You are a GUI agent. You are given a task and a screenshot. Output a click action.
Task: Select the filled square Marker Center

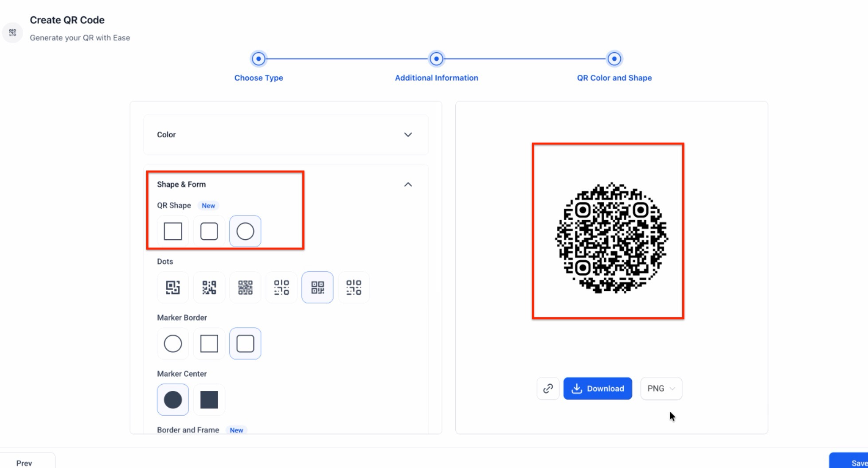pyautogui.click(x=209, y=400)
